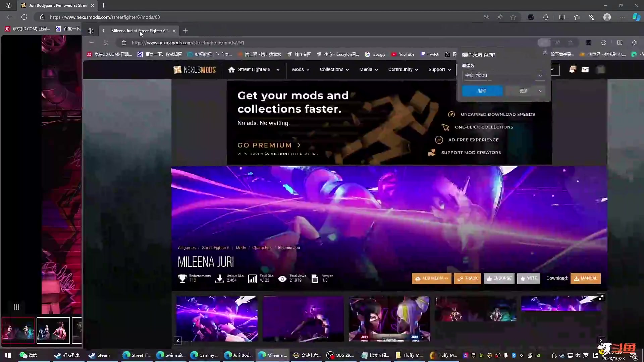The image size is (644, 362).
Task: Click the Vote button
Action: point(529,278)
